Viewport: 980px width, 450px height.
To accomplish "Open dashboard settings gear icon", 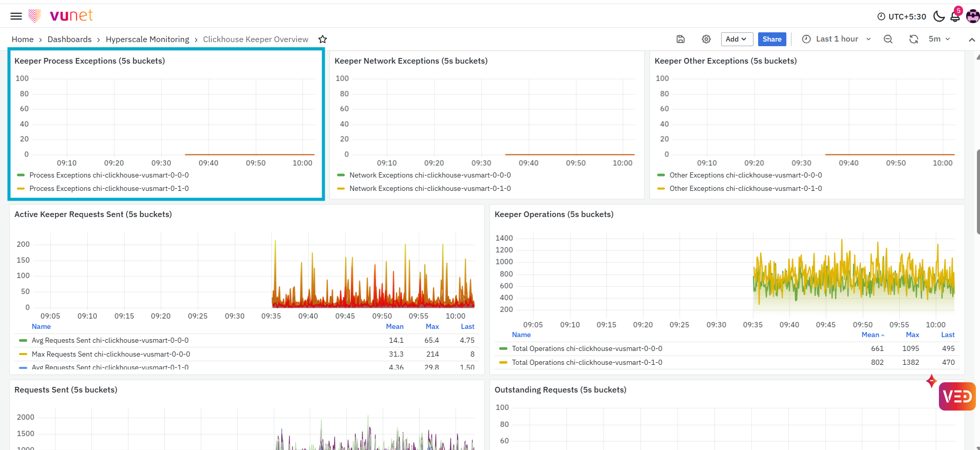I will 706,39.
